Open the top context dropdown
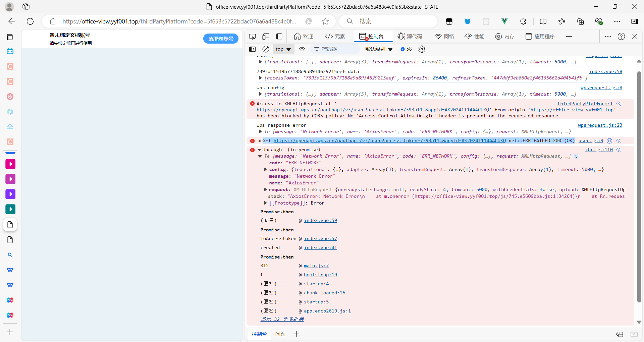 click(283, 49)
